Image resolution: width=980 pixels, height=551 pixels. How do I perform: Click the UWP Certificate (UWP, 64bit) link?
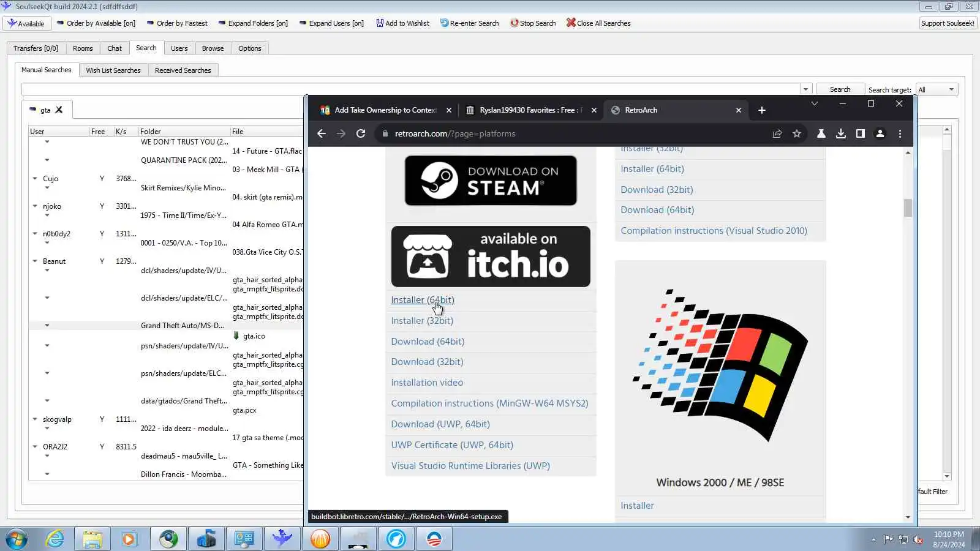452,445
